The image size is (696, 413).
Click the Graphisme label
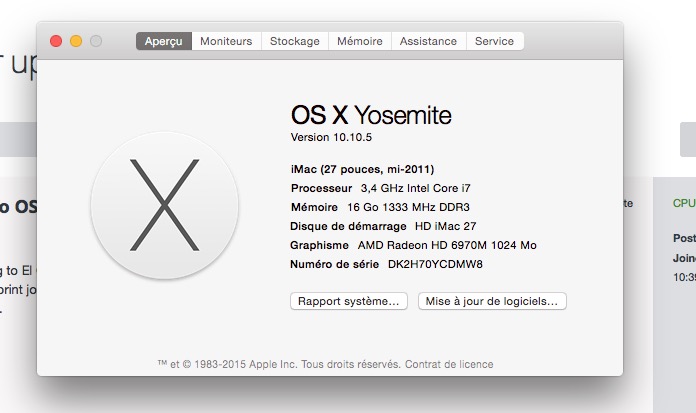pyautogui.click(x=319, y=245)
